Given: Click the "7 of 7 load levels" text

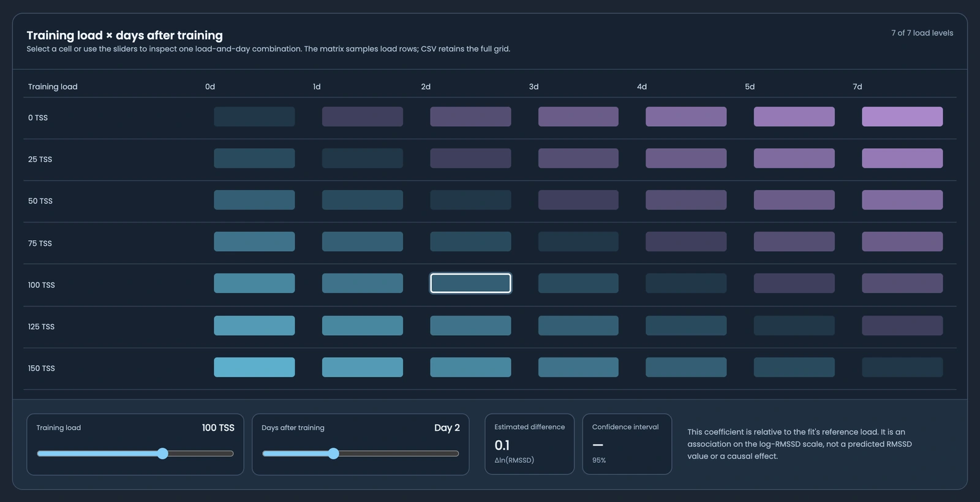Looking at the screenshot, I should tap(922, 33).
